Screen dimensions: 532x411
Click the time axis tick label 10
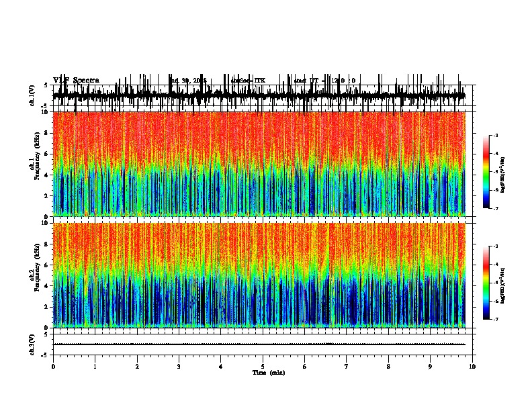click(x=472, y=367)
